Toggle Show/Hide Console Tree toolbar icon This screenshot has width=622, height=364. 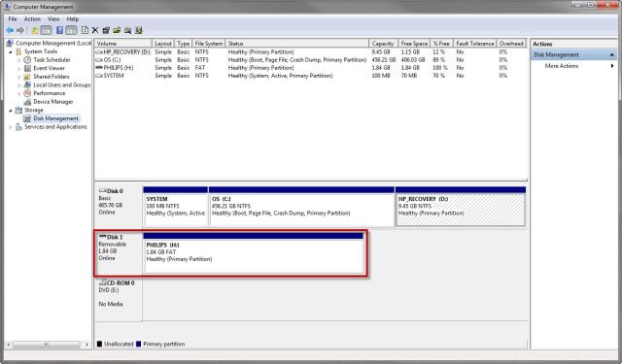(47, 30)
